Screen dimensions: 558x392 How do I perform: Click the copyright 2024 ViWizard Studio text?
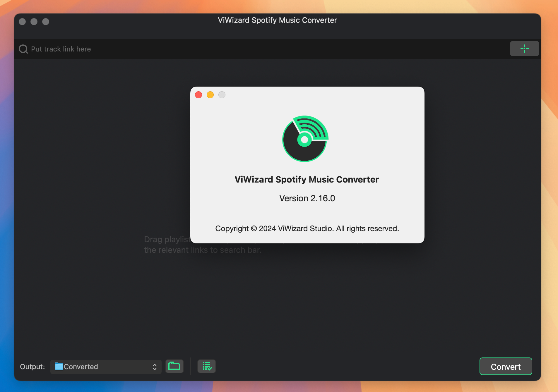point(307,228)
